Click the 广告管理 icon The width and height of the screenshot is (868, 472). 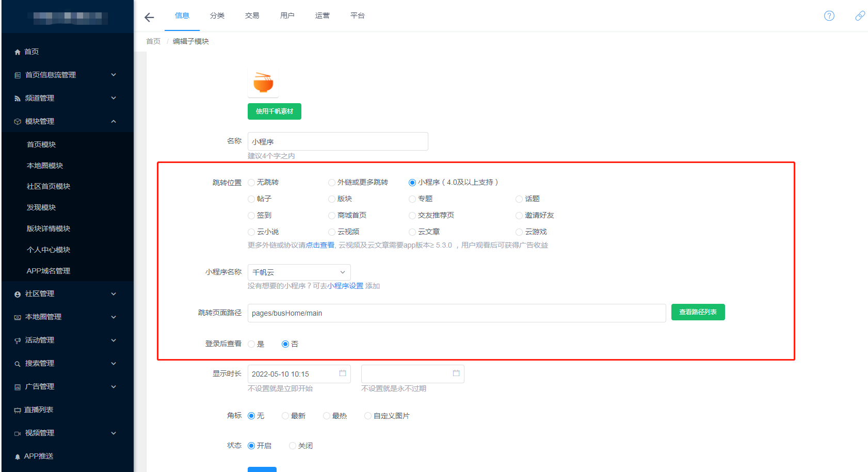(x=18, y=387)
